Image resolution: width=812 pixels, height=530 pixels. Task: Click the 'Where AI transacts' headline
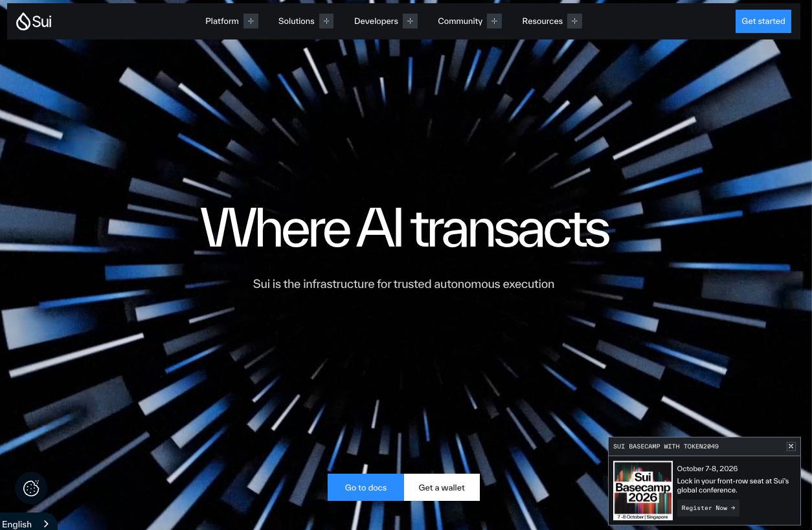tap(405, 228)
